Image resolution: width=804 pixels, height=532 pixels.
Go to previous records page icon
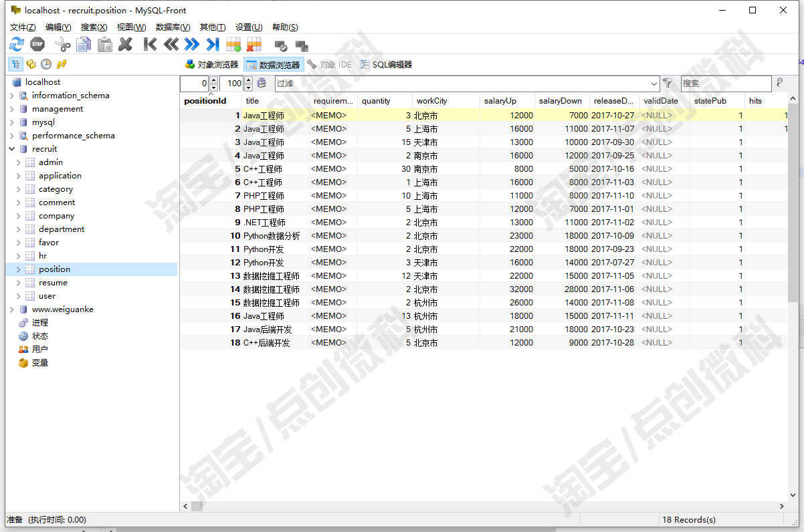tap(171, 44)
